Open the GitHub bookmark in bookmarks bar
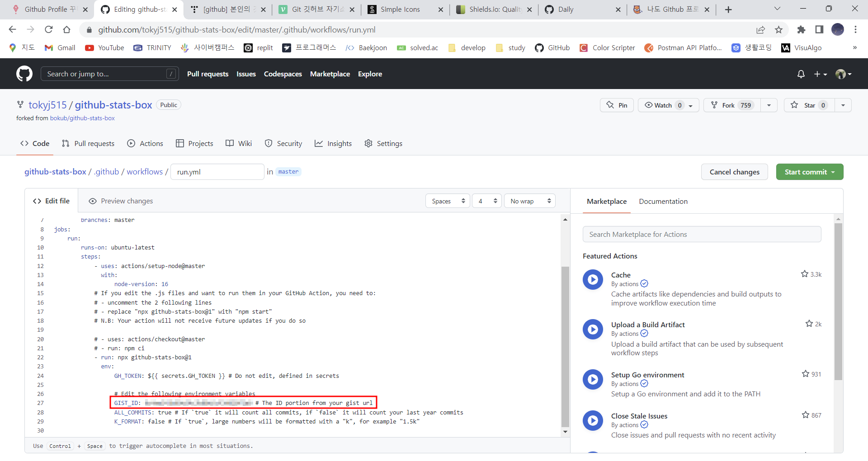 [552, 48]
